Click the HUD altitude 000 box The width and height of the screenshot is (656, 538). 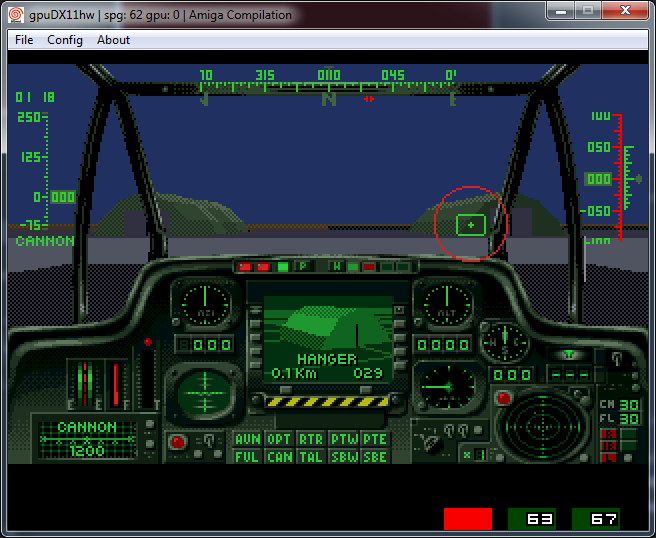pyautogui.click(x=598, y=179)
